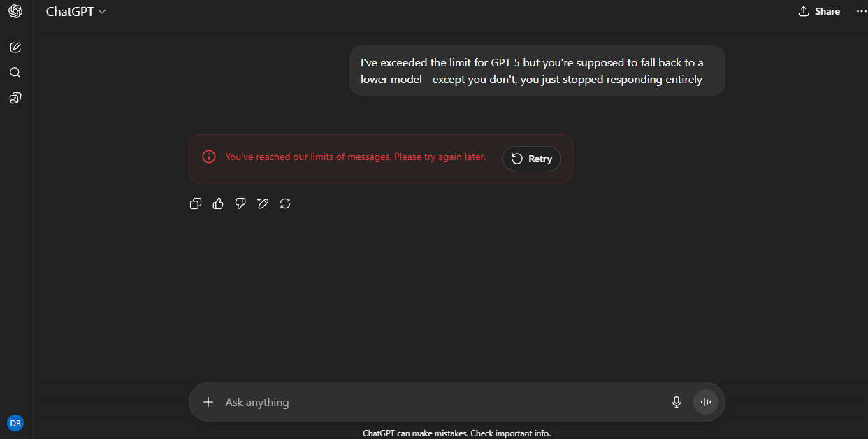Screen dimensions: 868x439
Task: Click the user message about GPT 5 limit
Action: [x=537, y=71]
